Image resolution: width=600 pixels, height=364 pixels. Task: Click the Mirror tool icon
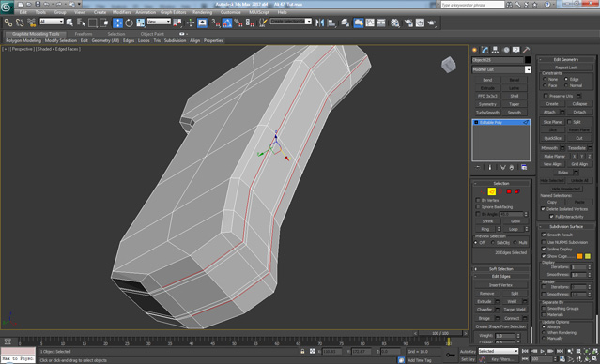click(320, 23)
